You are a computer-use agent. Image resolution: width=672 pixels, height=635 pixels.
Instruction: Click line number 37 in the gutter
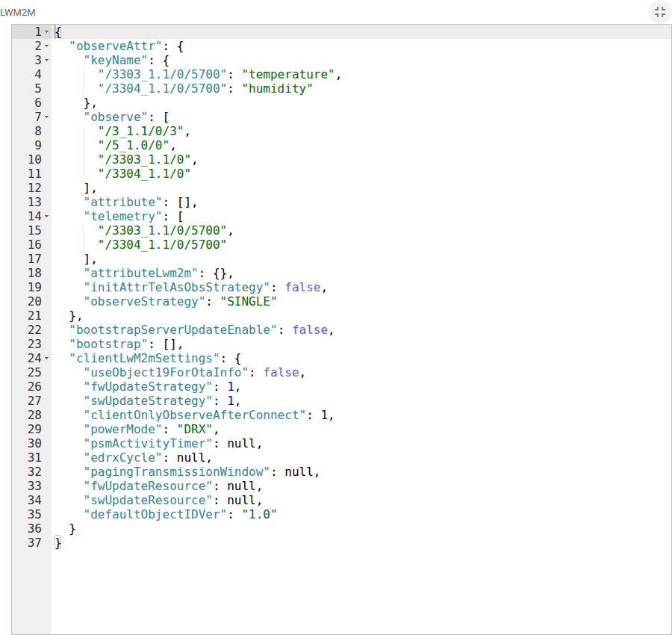tap(34, 542)
